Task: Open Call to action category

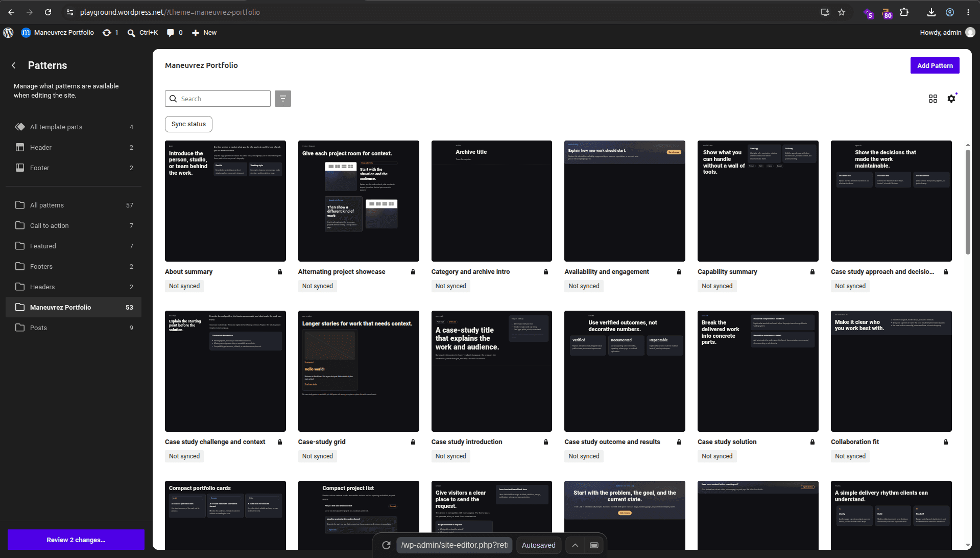Action: pos(74,226)
